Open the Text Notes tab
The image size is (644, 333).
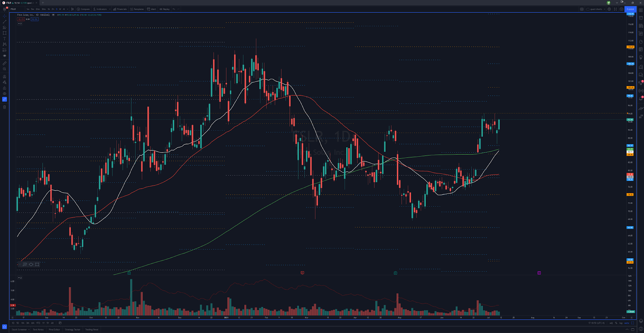tap(38, 329)
